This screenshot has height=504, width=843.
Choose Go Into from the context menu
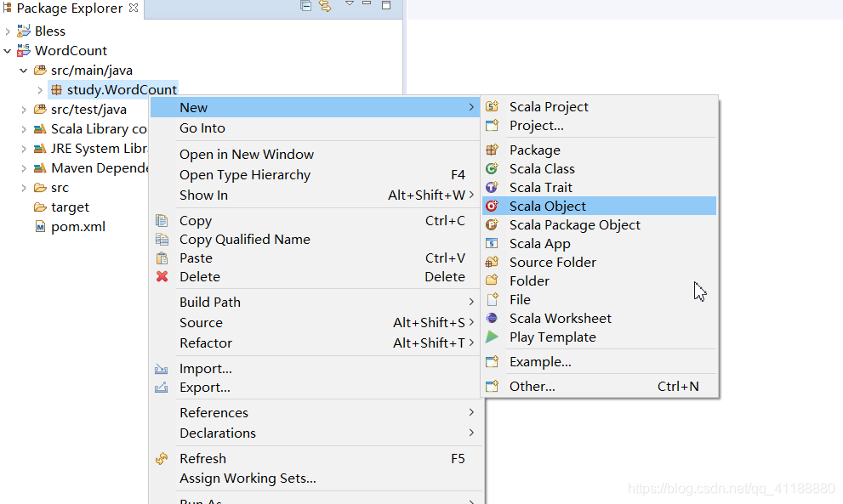pyautogui.click(x=315, y=127)
